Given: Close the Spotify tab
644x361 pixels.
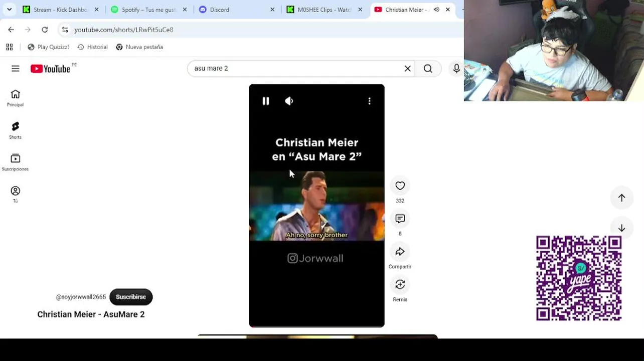Looking at the screenshot, I should [x=185, y=10].
